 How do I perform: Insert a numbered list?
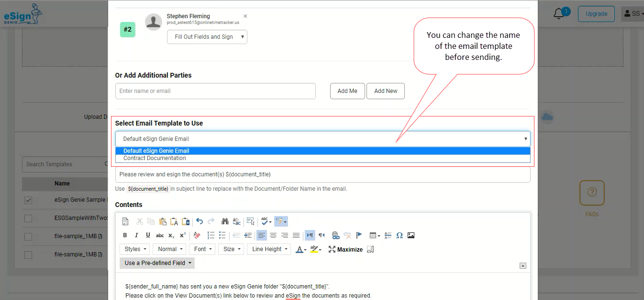pos(211,235)
